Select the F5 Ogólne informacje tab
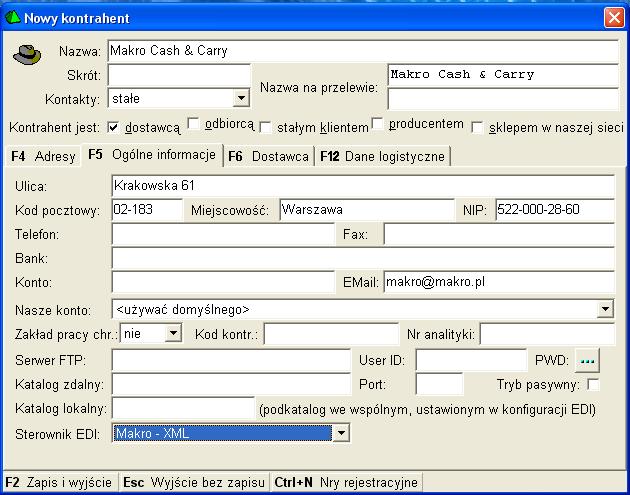This screenshot has height=495, width=630. [x=152, y=155]
